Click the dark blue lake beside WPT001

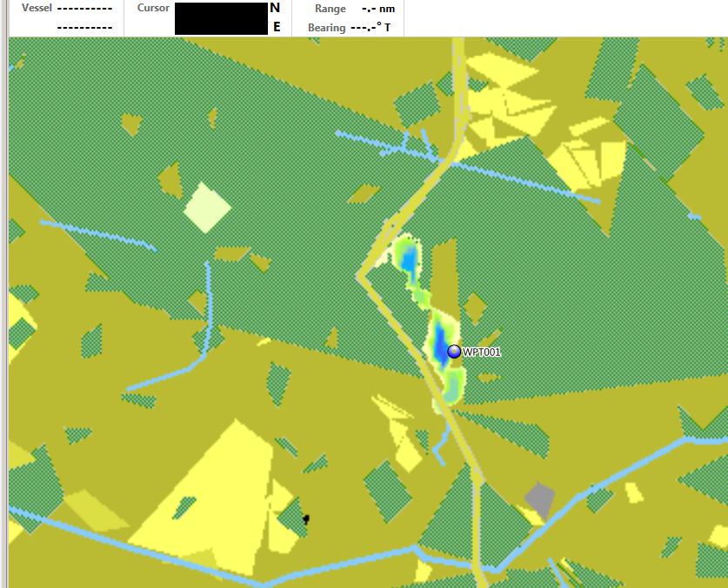pos(440,342)
